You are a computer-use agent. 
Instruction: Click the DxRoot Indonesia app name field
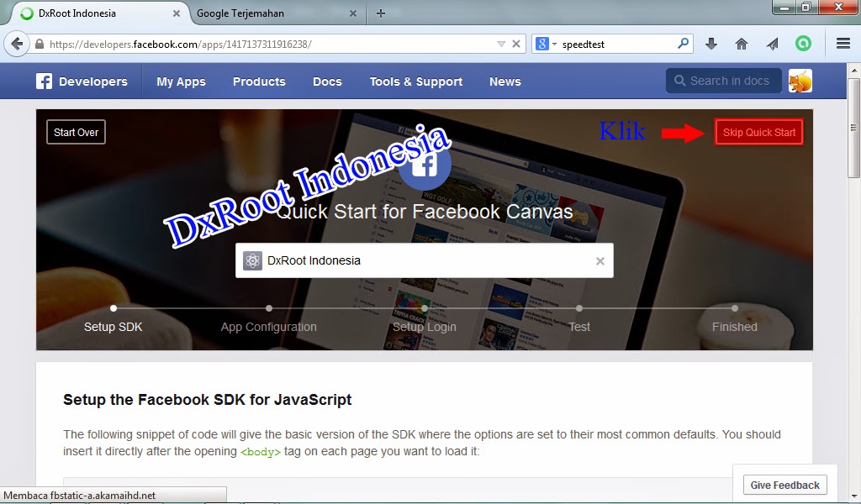pos(425,260)
